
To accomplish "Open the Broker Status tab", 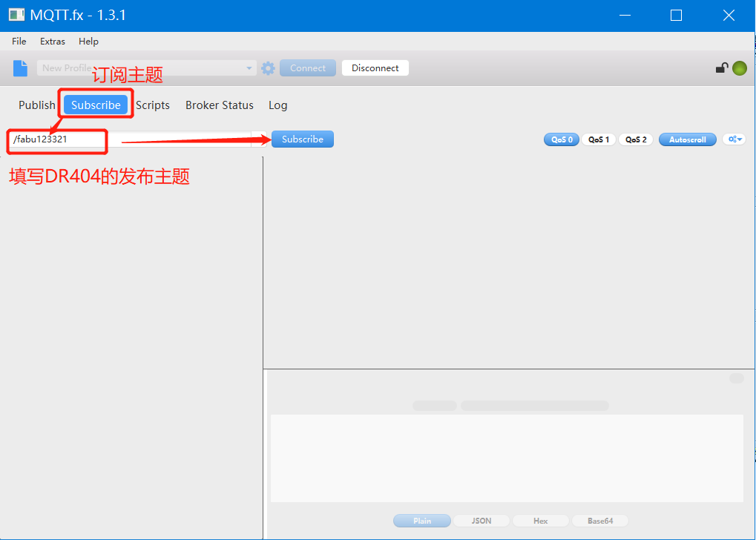I will [219, 105].
